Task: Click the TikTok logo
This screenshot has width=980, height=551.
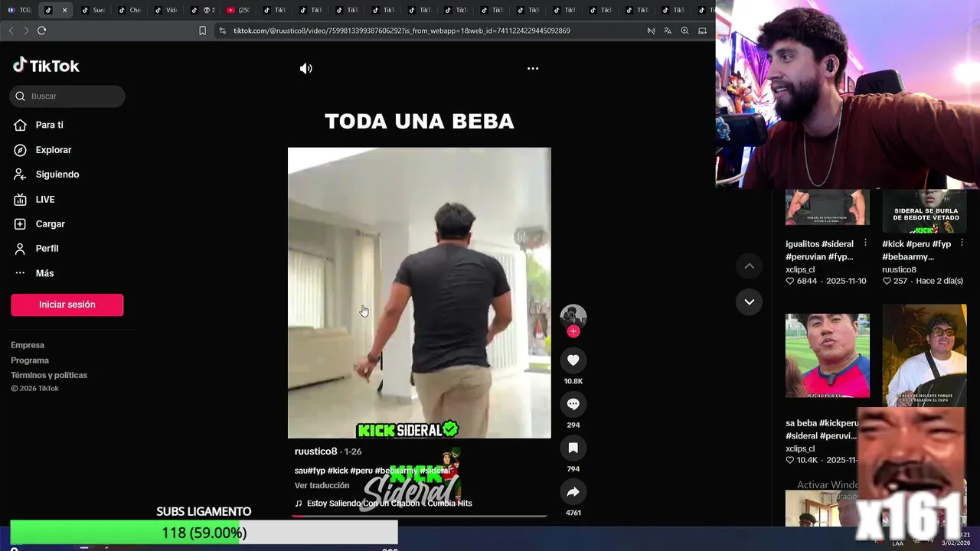Action: tap(47, 66)
